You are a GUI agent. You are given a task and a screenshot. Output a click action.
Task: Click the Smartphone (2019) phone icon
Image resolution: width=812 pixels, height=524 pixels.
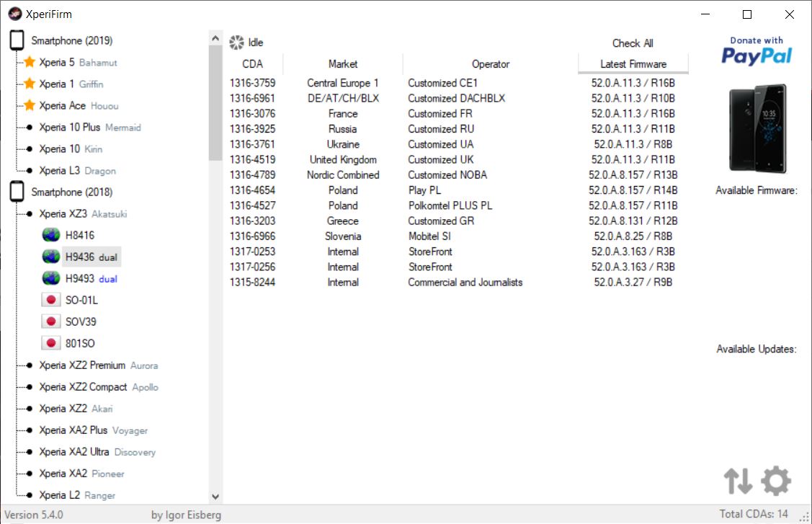17,41
